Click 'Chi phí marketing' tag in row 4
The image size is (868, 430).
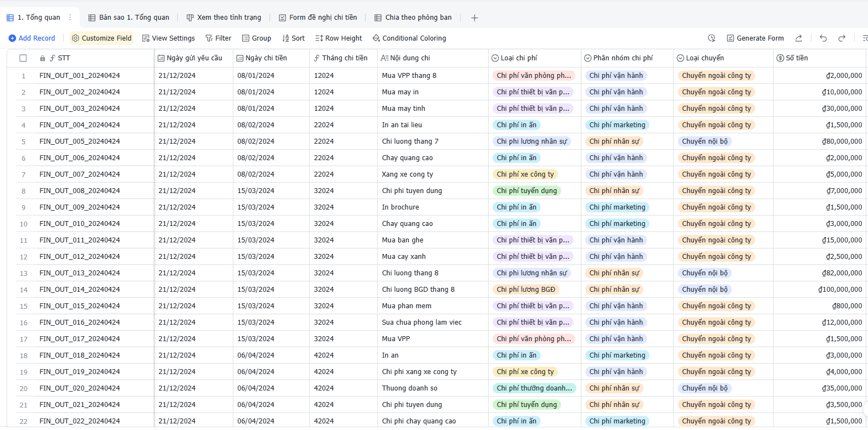tap(618, 125)
